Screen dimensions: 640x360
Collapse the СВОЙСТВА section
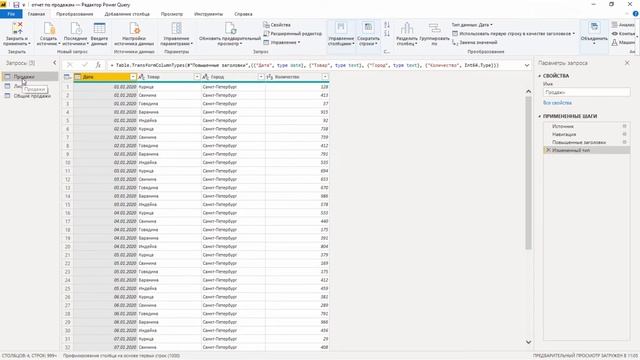540,76
